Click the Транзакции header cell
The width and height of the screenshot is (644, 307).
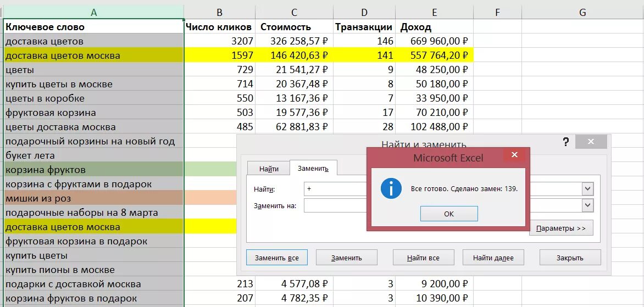tap(364, 27)
